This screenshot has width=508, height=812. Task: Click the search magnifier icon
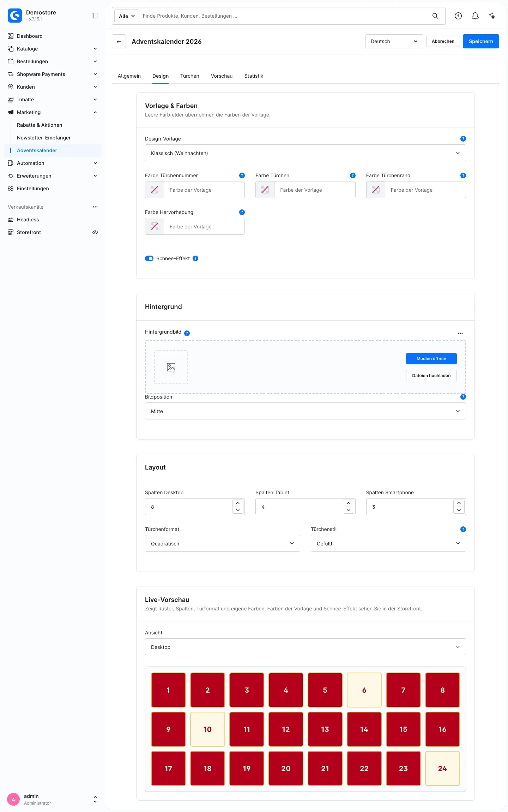(x=435, y=16)
